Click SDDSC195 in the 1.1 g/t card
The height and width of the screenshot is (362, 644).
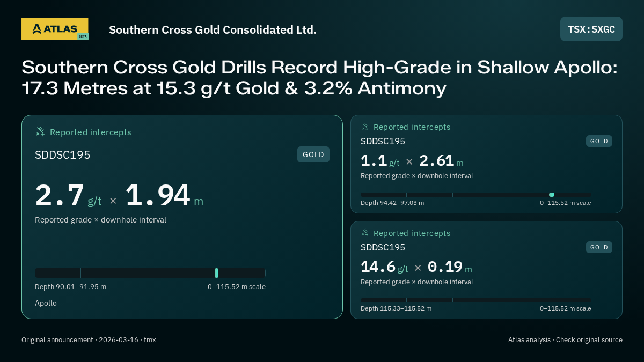point(383,141)
